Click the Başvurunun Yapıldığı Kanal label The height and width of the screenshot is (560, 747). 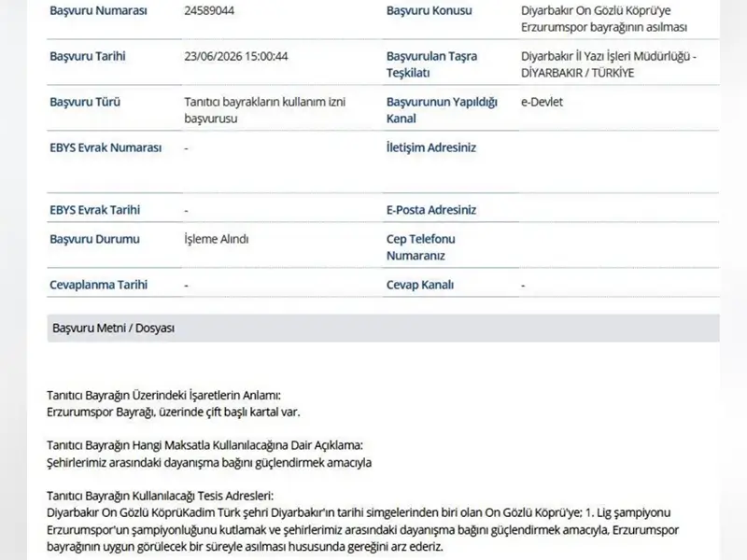442,110
